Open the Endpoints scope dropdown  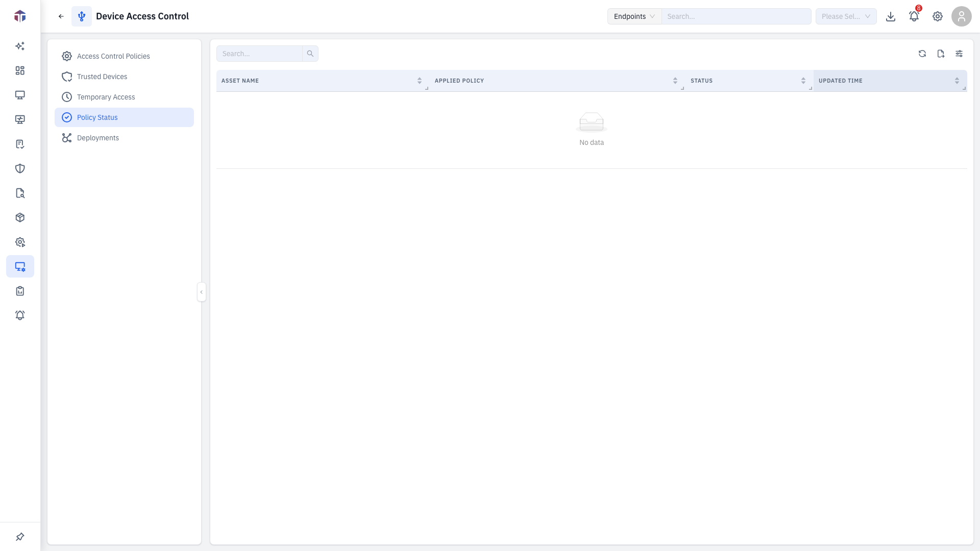(634, 16)
